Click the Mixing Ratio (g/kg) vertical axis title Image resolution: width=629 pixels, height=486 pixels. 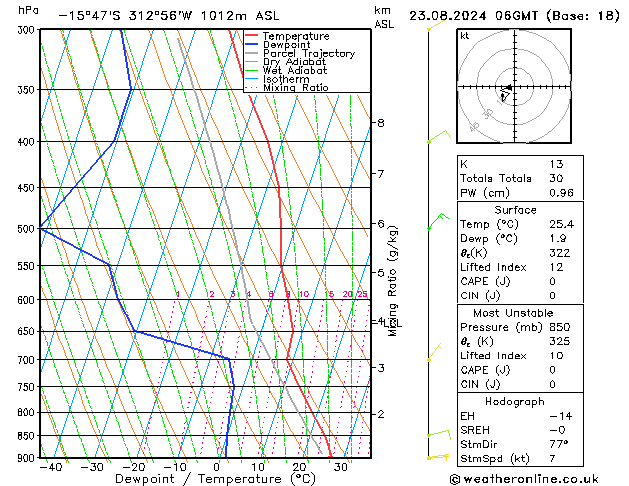tap(393, 281)
